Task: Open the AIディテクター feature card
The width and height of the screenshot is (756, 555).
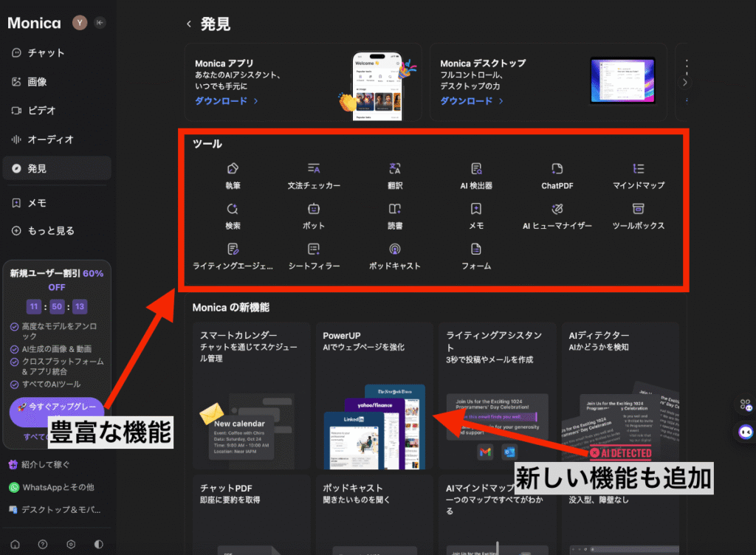Action: tap(620, 396)
